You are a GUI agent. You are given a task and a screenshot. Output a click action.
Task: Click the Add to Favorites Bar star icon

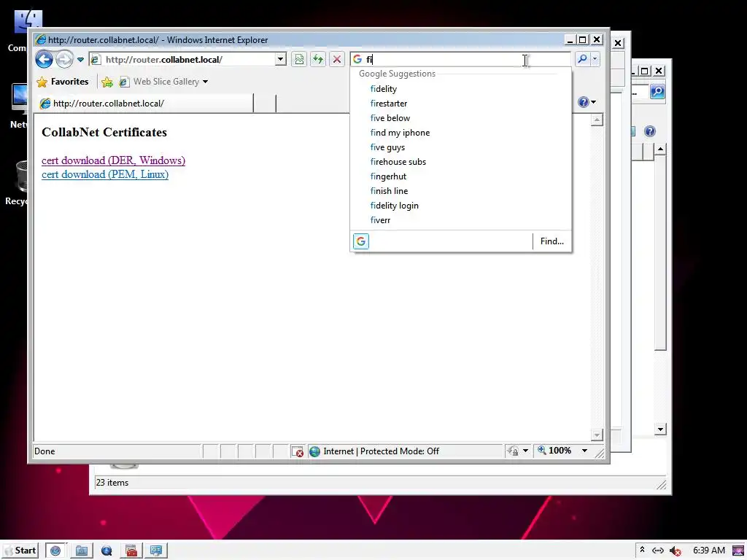[107, 82]
